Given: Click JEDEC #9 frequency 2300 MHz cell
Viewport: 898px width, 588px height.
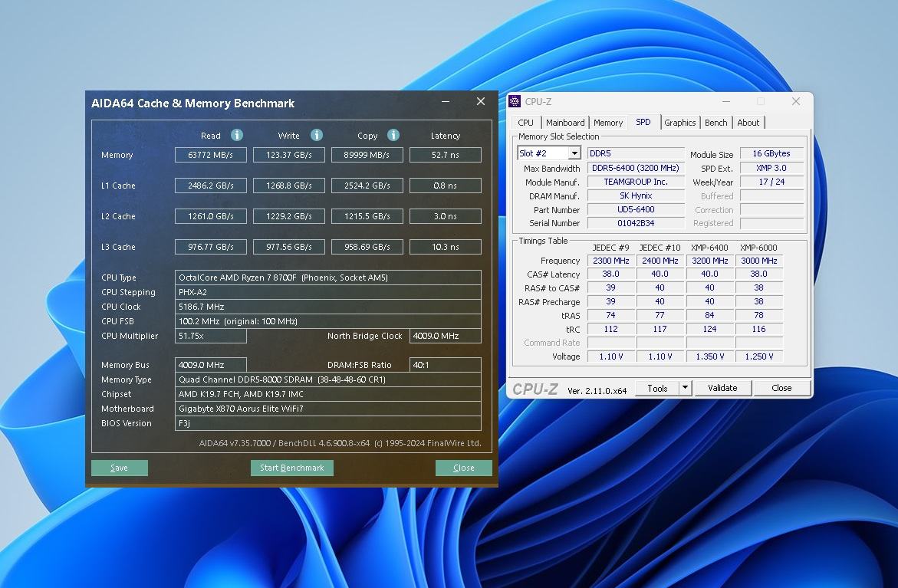Looking at the screenshot, I should pos(611,261).
